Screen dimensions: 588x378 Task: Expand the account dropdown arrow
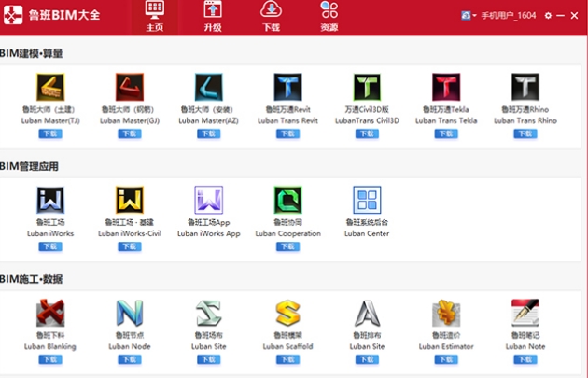pos(474,15)
